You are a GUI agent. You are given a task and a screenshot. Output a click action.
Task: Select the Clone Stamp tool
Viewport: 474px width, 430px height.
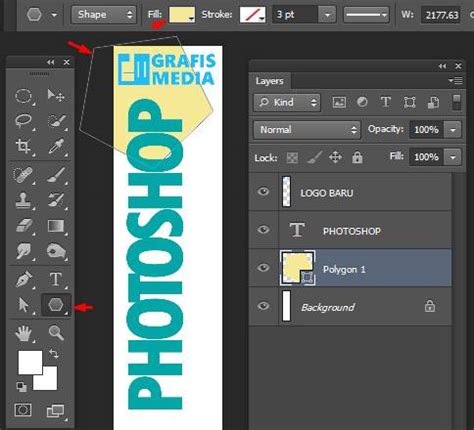pos(23,200)
